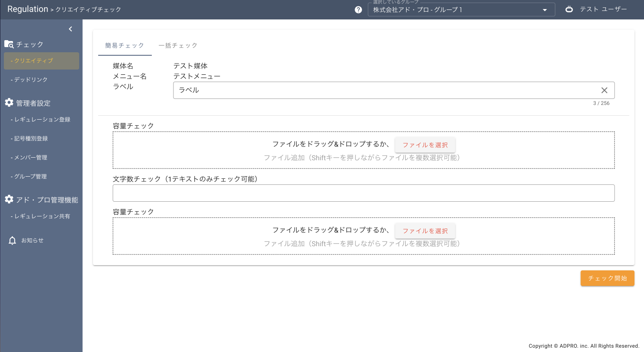Image resolution: width=644 pixels, height=352 pixels.
Task: Click the アド・プロ管理機能 gear icon
Action: 9,200
